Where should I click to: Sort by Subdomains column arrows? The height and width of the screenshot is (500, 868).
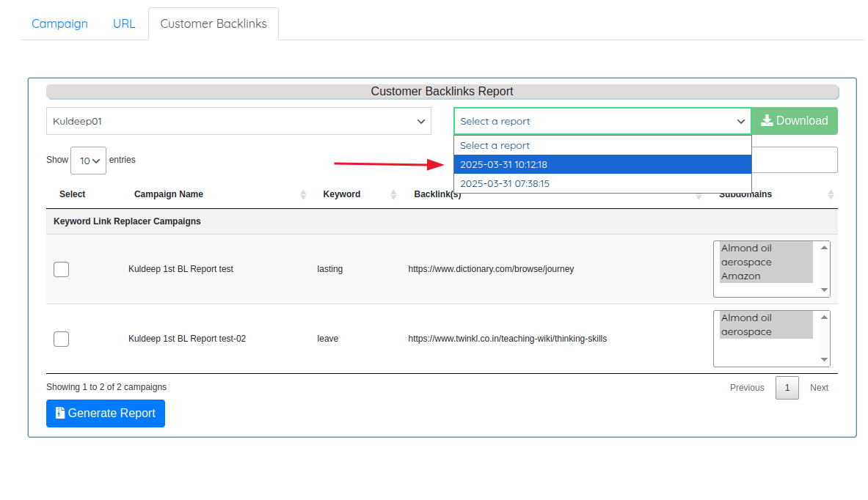point(831,194)
